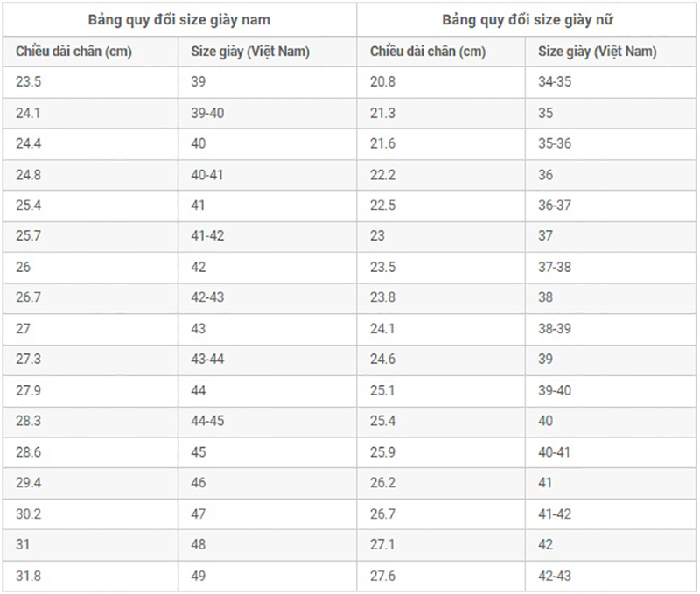This screenshot has height=594, width=700.
Task: Click the foot length 20.8 cell
Action: click(x=382, y=82)
